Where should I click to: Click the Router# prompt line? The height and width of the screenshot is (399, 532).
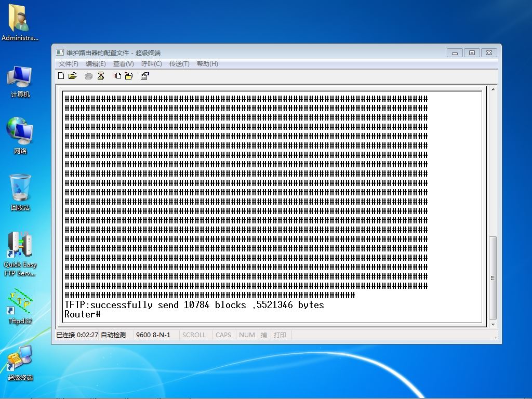83,314
